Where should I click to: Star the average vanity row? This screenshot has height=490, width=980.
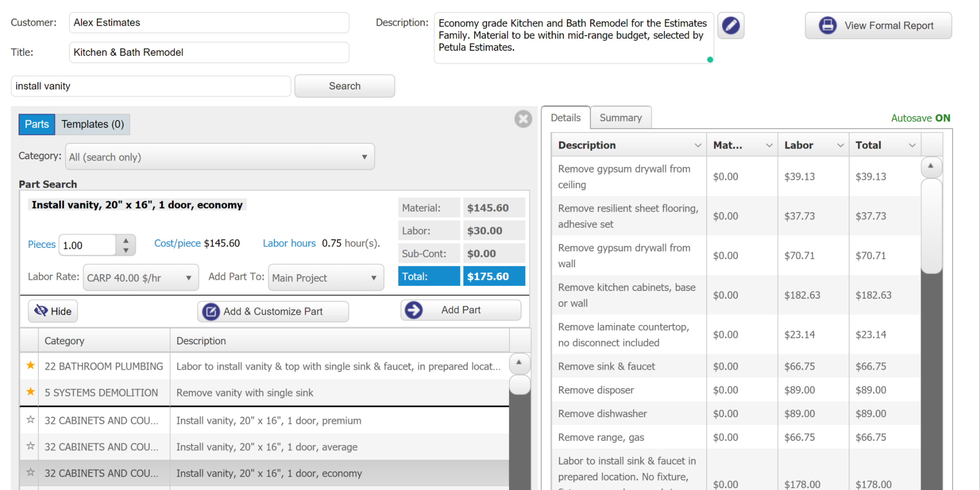click(x=30, y=446)
